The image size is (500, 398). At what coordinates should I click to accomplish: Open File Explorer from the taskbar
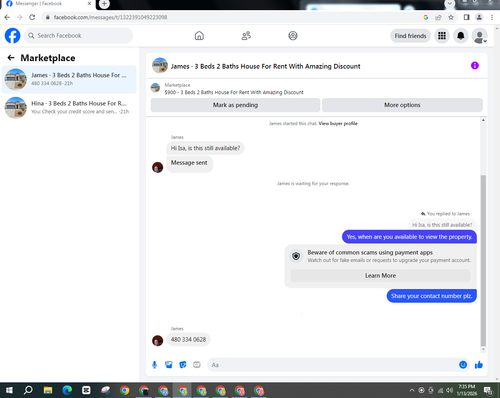pos(48,390)
